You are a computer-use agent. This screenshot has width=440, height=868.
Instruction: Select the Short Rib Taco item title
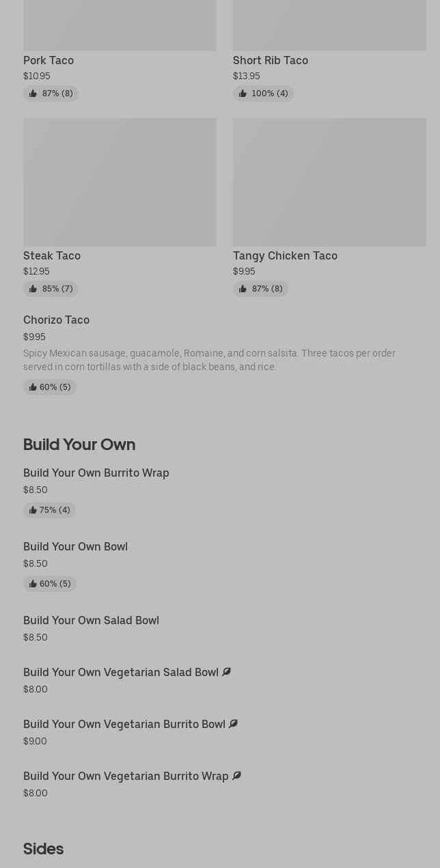pyautogui.click(x=271, y=60)
